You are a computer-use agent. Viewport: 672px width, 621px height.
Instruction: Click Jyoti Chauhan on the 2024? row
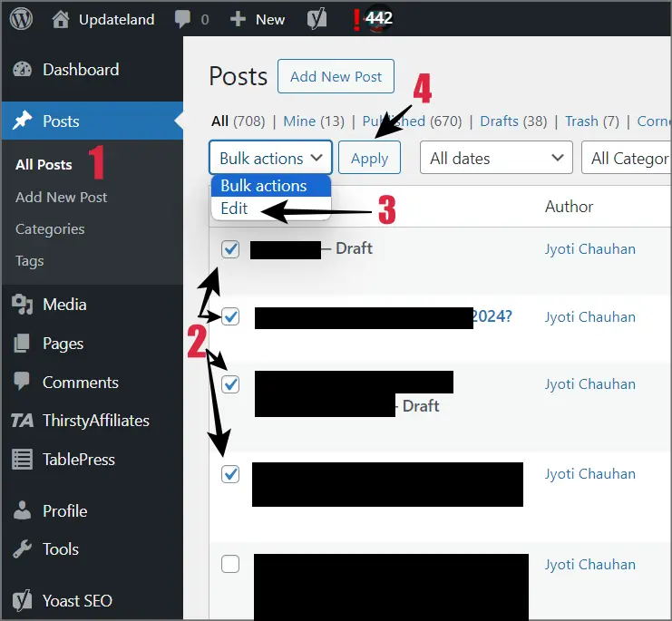coord(590,317)
